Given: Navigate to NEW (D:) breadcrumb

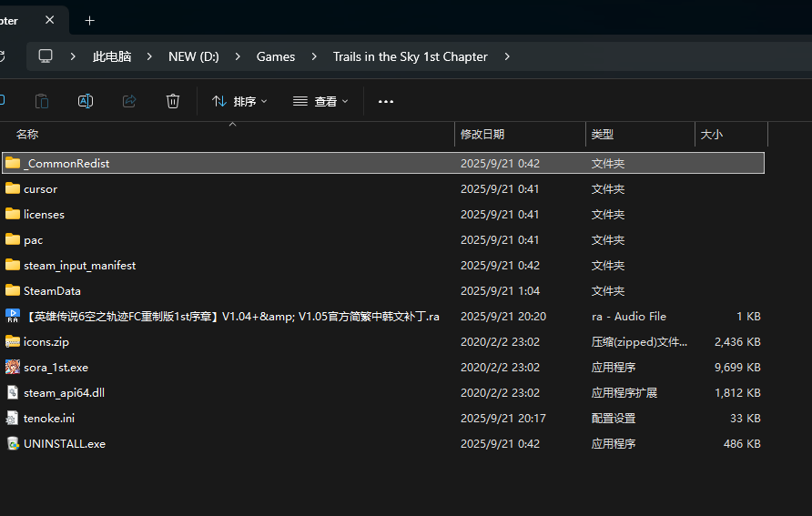Looking at the screenshot, I should [x=194, y=56].
